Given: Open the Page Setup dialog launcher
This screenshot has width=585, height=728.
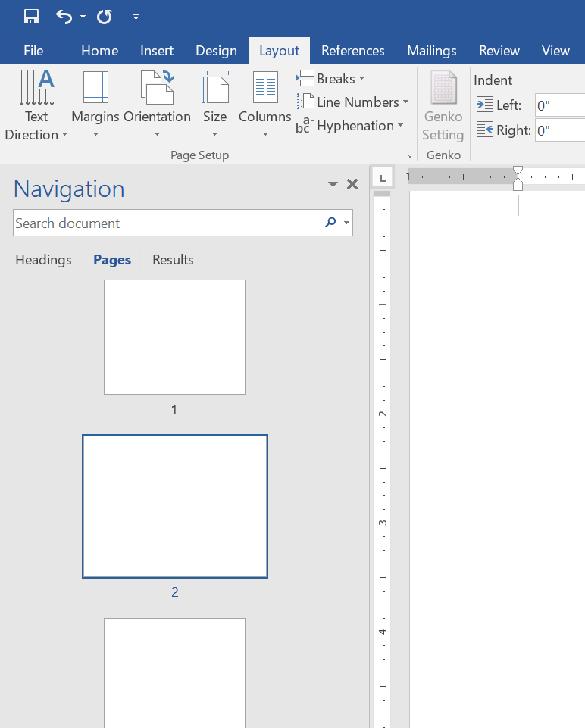Looking at the screenshot, I should [408, 155].
